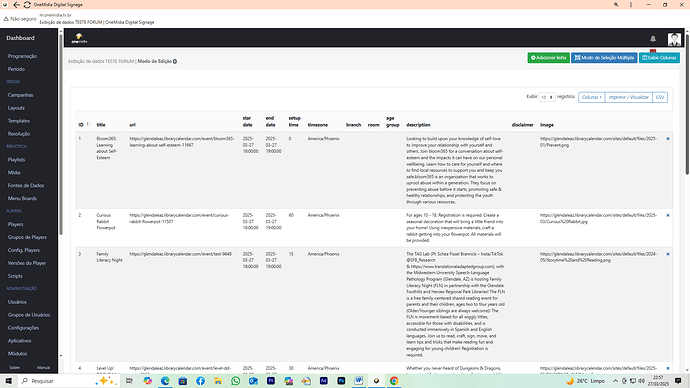The image size is (690, 388).
Task: Expand the Colunas dropdown
Action: (x=591, y=97)
